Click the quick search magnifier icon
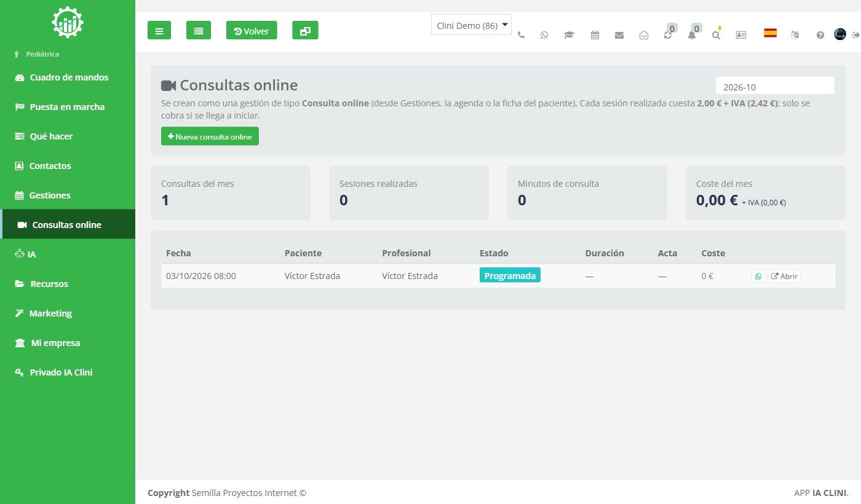This screenshot has width=861, height=504. pos(716,35)
